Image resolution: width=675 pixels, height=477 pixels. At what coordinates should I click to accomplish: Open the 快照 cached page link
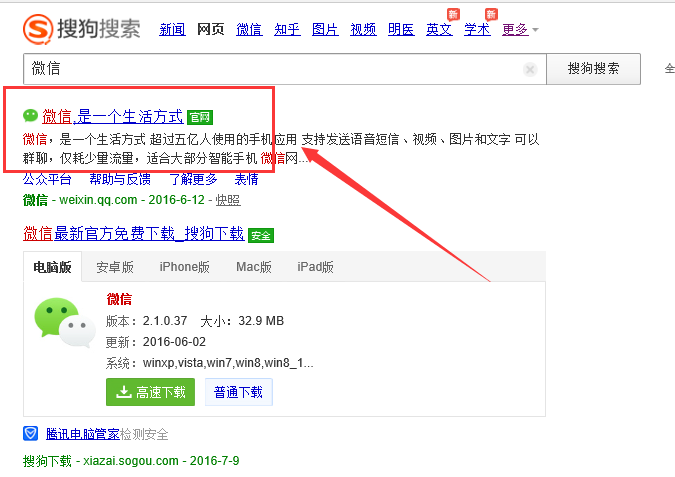[228, 200]
